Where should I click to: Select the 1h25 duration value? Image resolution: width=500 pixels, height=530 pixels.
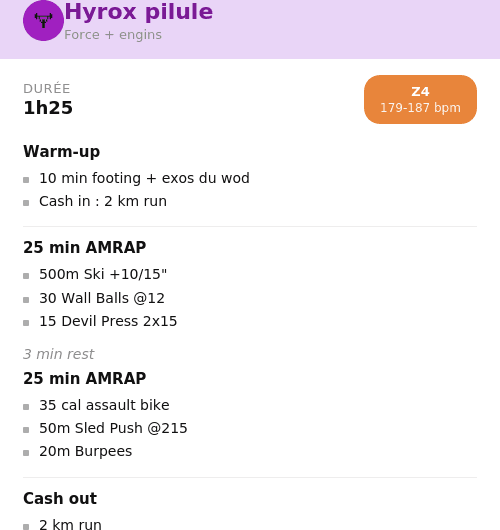48,108
